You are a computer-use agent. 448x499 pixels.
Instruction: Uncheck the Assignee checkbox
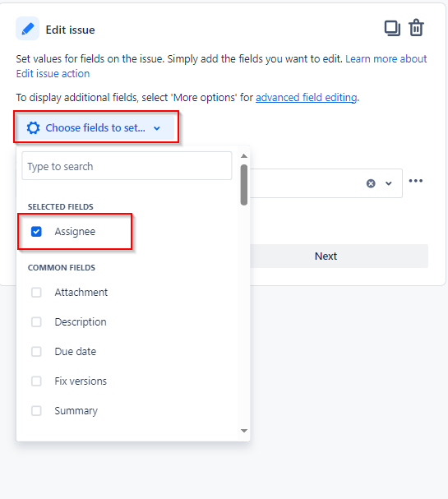(x=36, y=231)
